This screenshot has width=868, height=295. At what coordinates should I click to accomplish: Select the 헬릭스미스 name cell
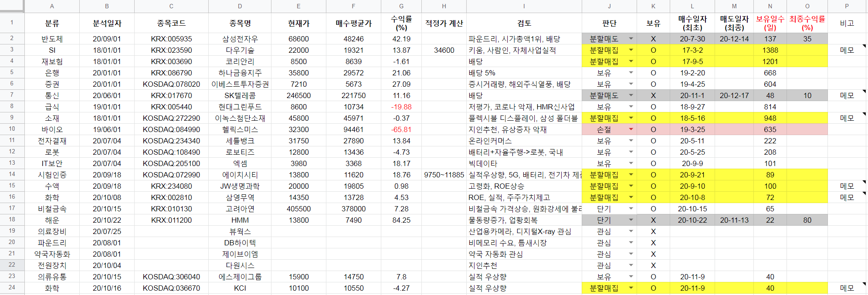[240, 129]
